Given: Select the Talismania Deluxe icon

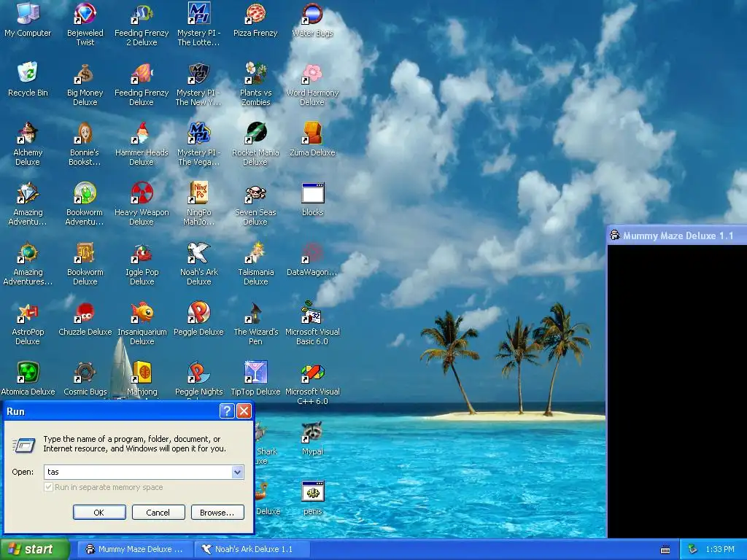Looking at the screenshot, I should 255,264.
